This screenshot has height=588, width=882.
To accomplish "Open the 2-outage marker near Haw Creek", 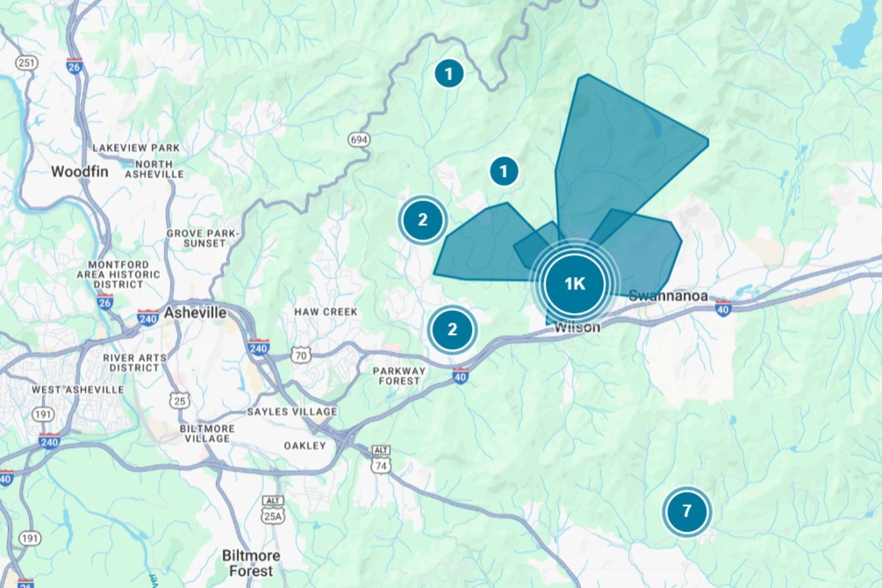I will pyautogui.click(x=452, y=329).
